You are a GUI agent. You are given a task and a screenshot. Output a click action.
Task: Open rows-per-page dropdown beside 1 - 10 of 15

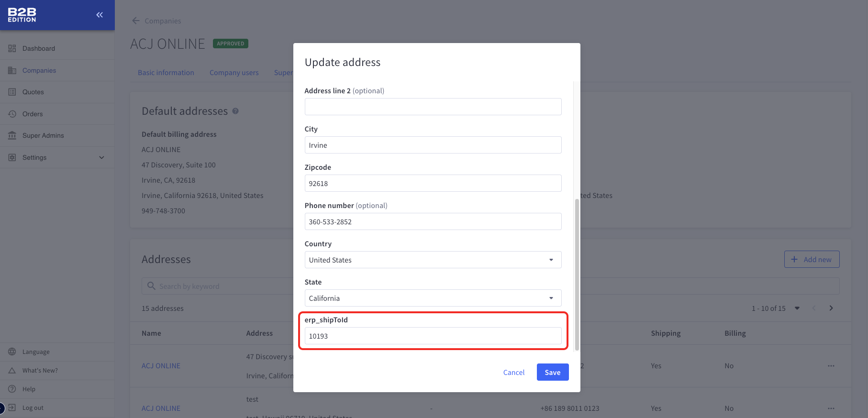pos(797,308)
